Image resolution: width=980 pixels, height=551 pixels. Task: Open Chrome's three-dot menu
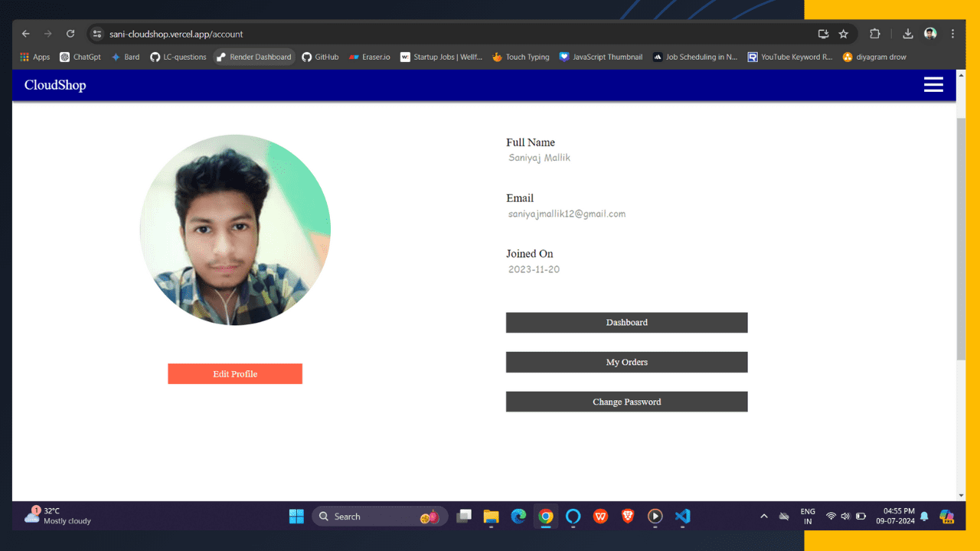952,34
